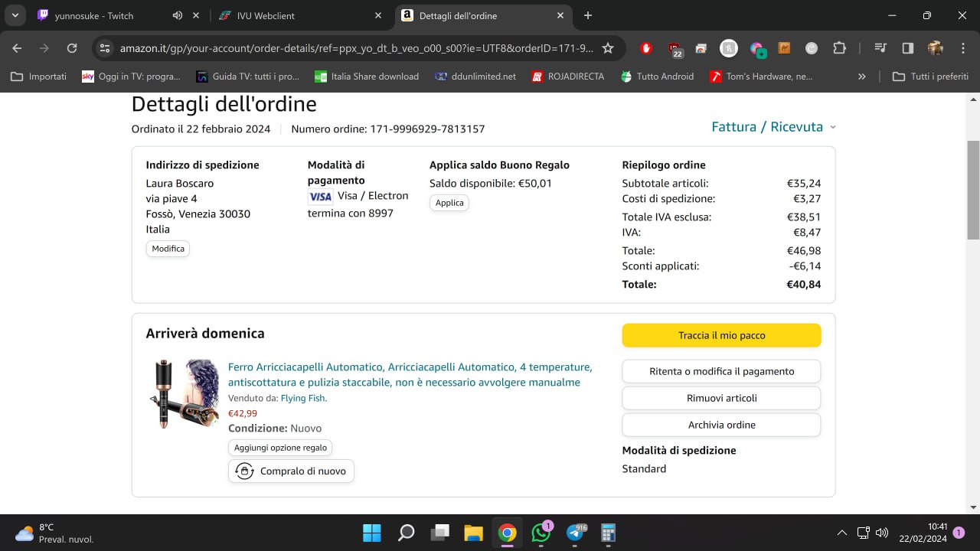Open the tab search dropdown arrow
The height and width of the screenshot is (551, 980).
(15, 15)
